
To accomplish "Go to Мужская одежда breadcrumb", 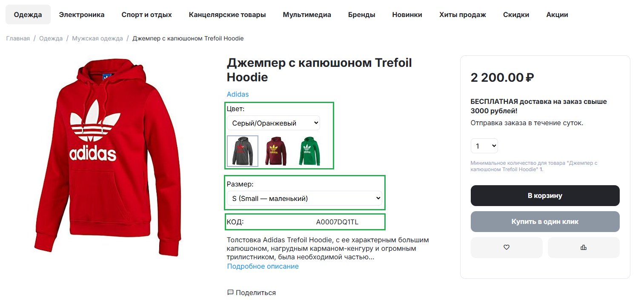I will point(97,38).
